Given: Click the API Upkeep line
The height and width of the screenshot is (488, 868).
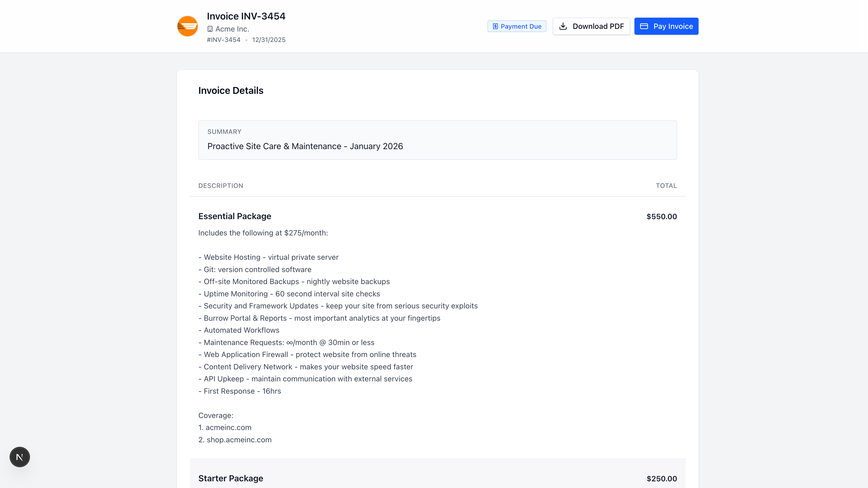Looking at the screenshot, I should point(305,379).
